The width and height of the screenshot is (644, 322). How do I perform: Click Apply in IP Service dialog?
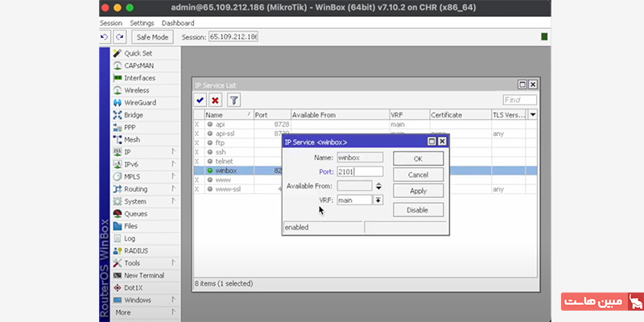coord(418,191)
